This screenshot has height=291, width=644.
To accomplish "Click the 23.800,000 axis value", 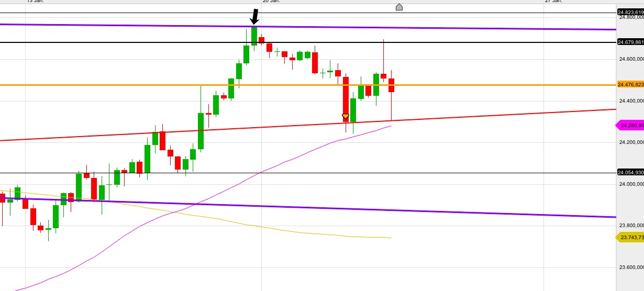I will (631, 226).
